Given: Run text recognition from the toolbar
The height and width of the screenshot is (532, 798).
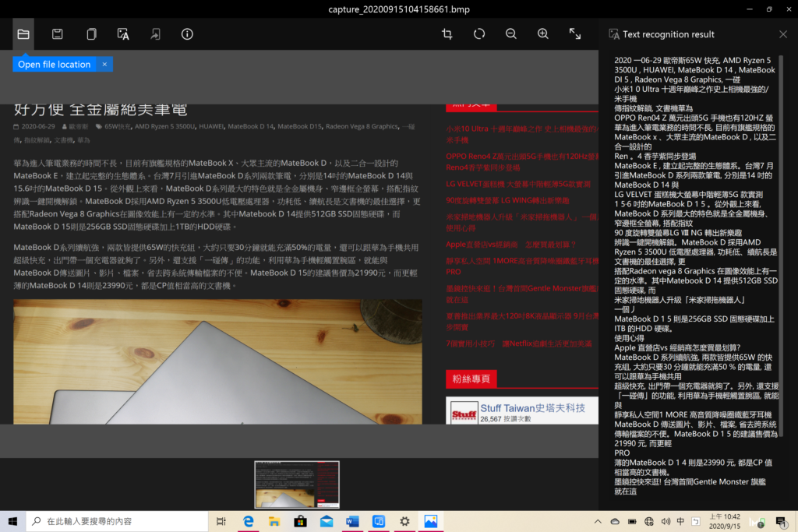Looking at the screenshot, I should click(x=123, y=34).
